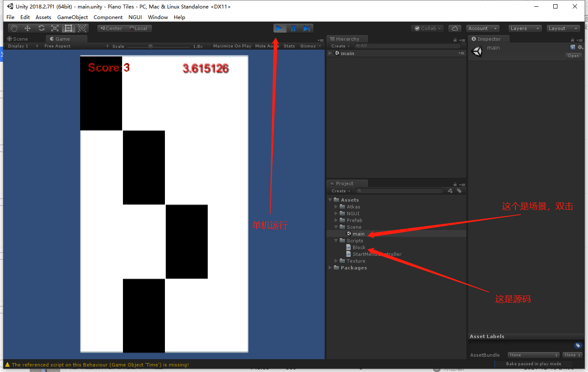Select the Rect Transform tool

pyautogui.click(x=68, y=28)
